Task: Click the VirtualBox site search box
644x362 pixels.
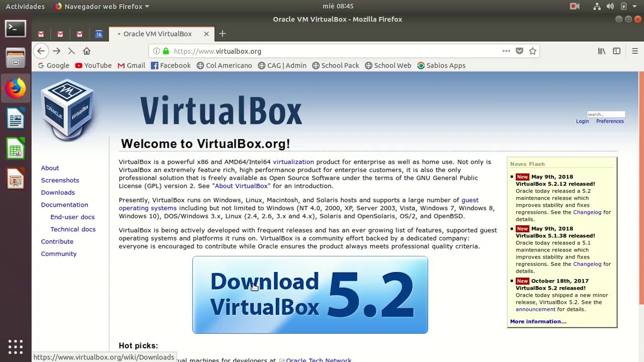Action: click(x=606, y=114)
